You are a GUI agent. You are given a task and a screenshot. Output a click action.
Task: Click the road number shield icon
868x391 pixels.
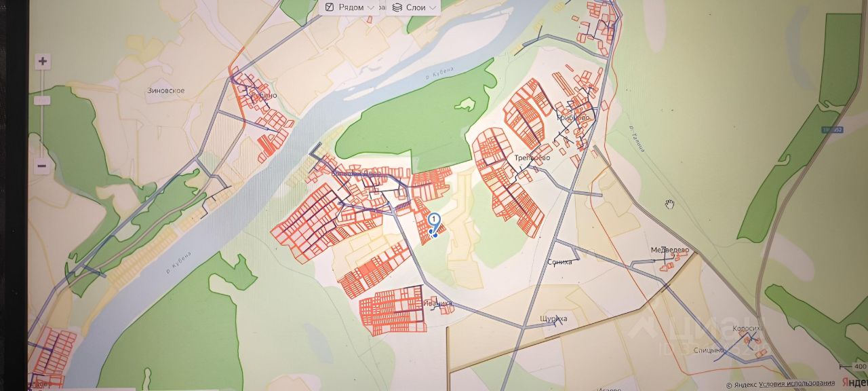coord(831,129)
